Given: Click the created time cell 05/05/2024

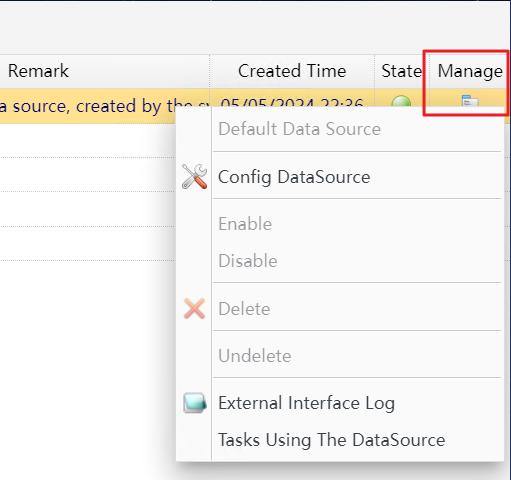Looking at the screenshot, I should pyautogui.click(x=292, y=102).
